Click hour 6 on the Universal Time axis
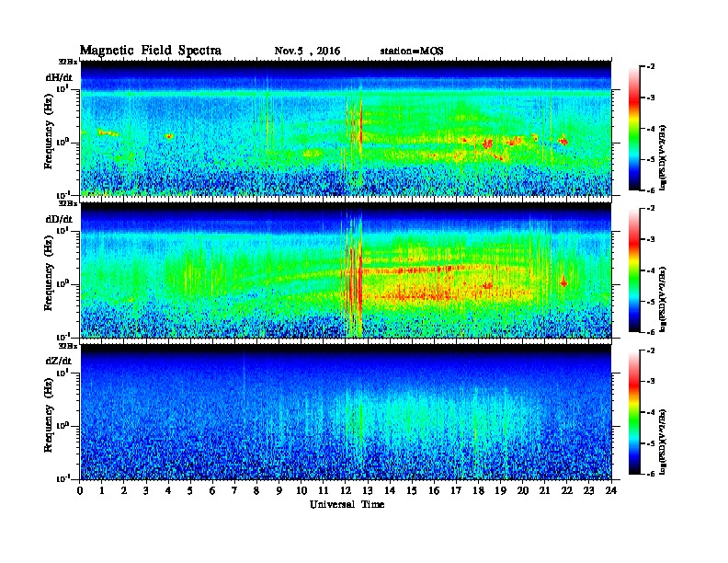Viewport: 728px width, 563px height. (212, 491)
